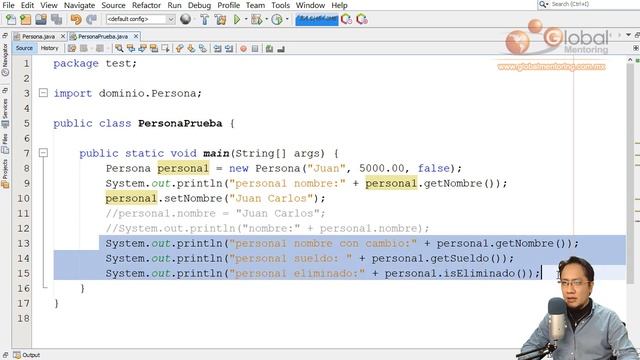Open the Run Project dropdown arrow

click(246, 19)
